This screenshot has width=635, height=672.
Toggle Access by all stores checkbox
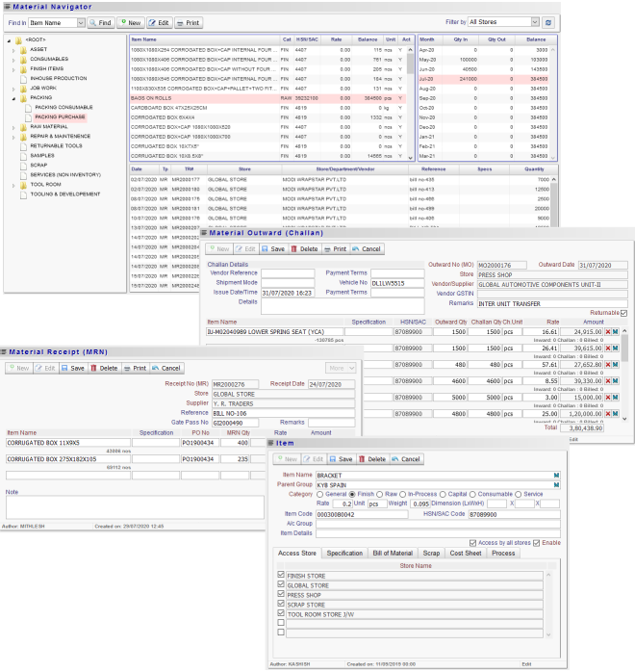(x=472, y=543)
